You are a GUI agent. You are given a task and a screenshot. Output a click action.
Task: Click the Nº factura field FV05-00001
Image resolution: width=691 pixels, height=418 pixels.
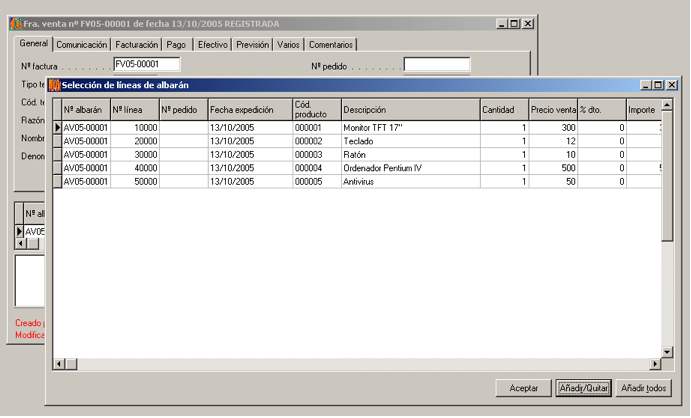coord(146,65)
